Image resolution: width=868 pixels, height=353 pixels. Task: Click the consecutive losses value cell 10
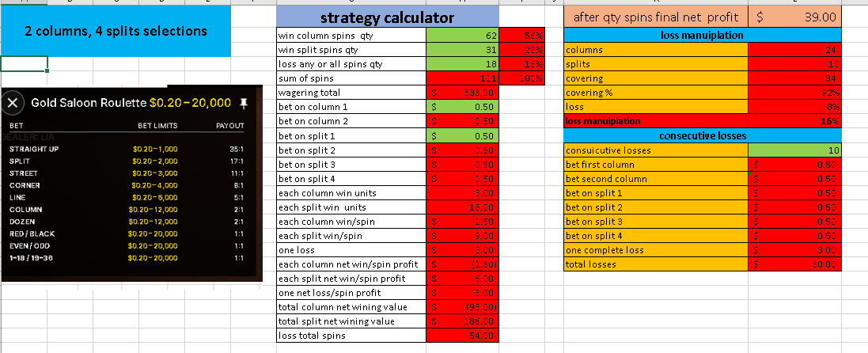point(795,150)
